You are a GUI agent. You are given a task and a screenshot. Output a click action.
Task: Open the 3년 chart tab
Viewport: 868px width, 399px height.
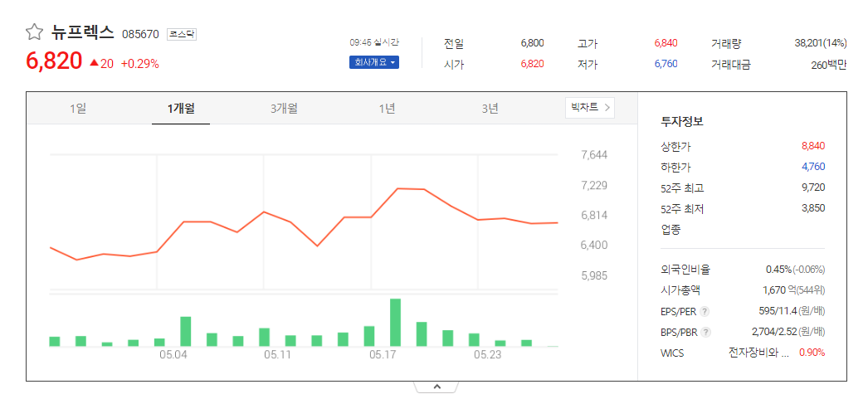(490, 109)
